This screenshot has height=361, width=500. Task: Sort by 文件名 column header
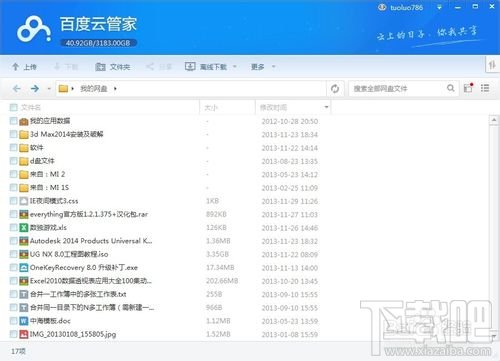tap(31, 107)
